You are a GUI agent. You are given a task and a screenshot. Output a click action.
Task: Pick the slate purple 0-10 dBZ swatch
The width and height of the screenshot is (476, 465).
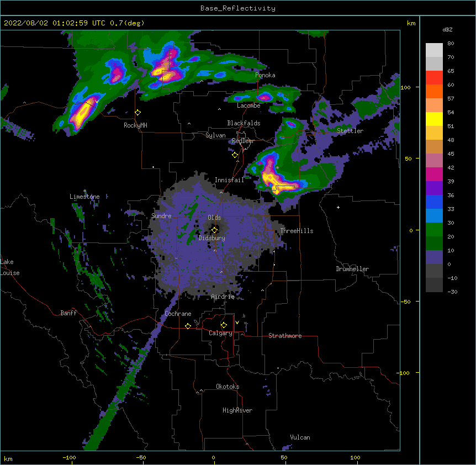click(434, 257)
